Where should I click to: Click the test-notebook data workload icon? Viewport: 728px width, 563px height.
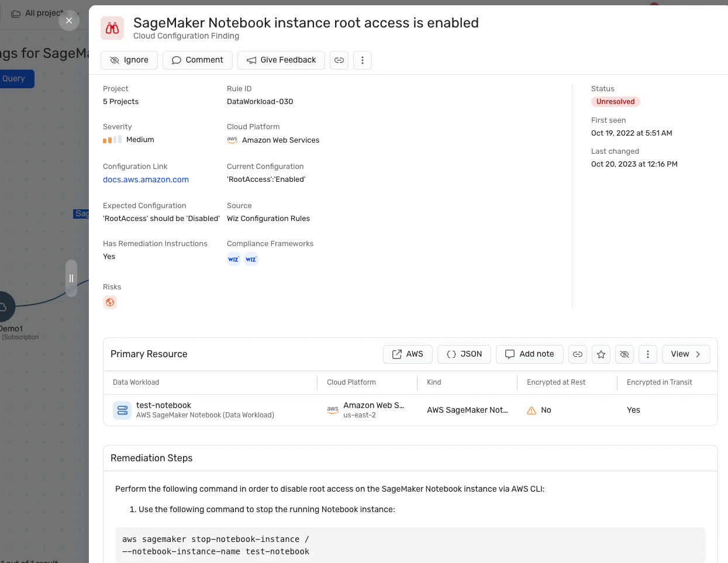pos(122,410)
